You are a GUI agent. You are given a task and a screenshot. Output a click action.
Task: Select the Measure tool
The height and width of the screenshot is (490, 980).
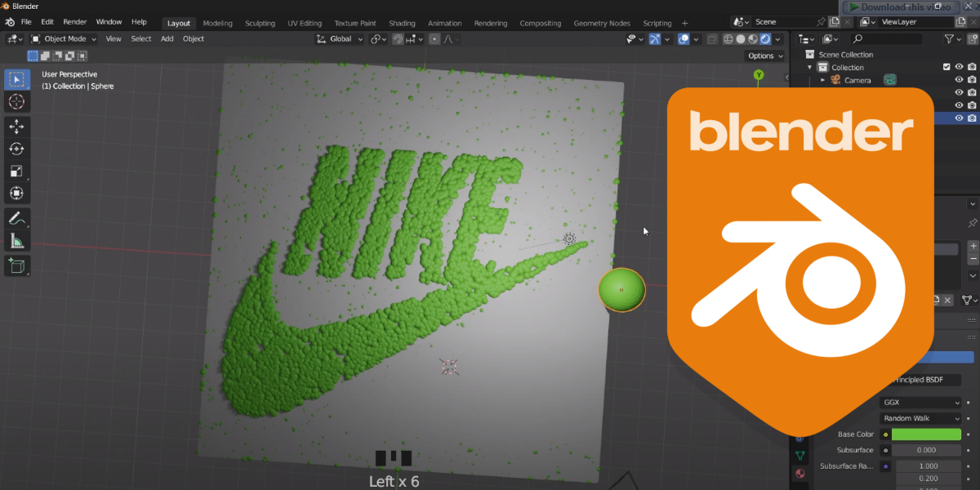coord(16,241)
